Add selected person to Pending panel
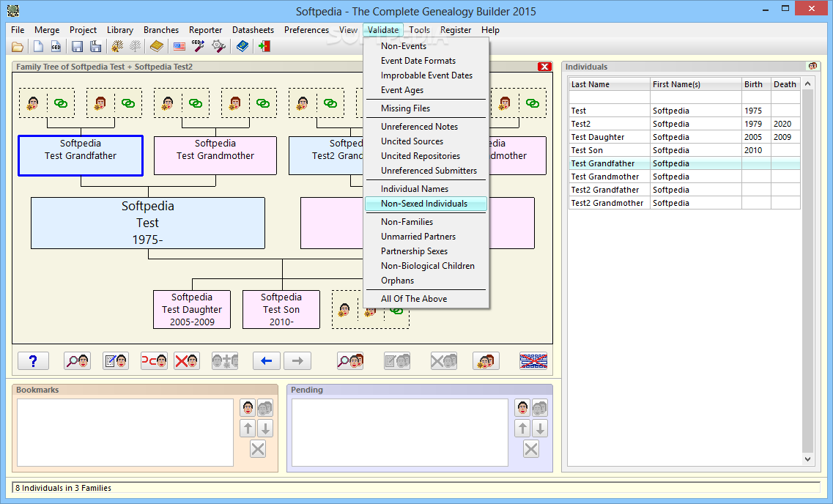The height and width of the screenshot is (504, 833). pos(523,408)
